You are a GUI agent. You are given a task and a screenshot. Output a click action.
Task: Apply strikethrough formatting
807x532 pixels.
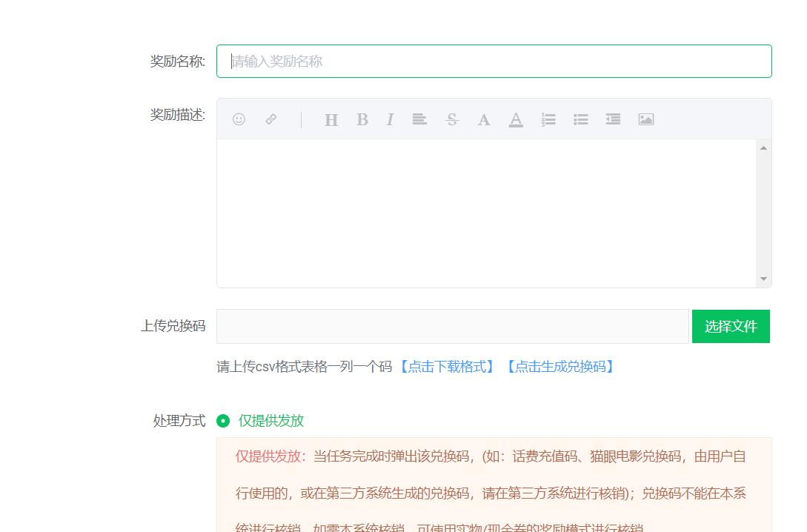pyautogui.click(x=452, y=120)
